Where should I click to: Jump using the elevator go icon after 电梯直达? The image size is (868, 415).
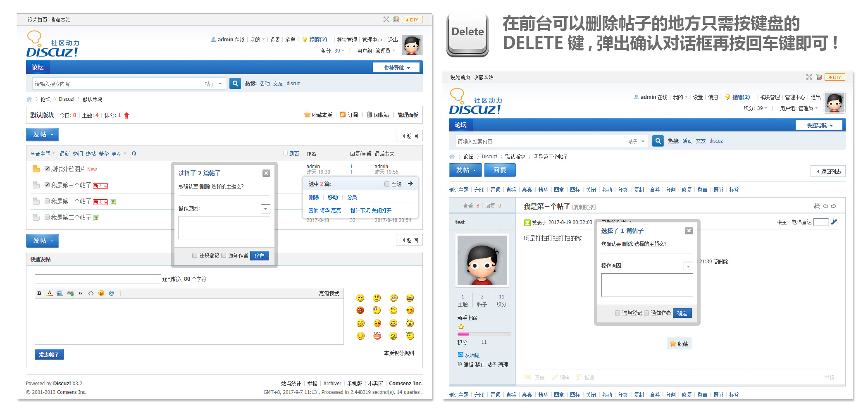[834, 222]
